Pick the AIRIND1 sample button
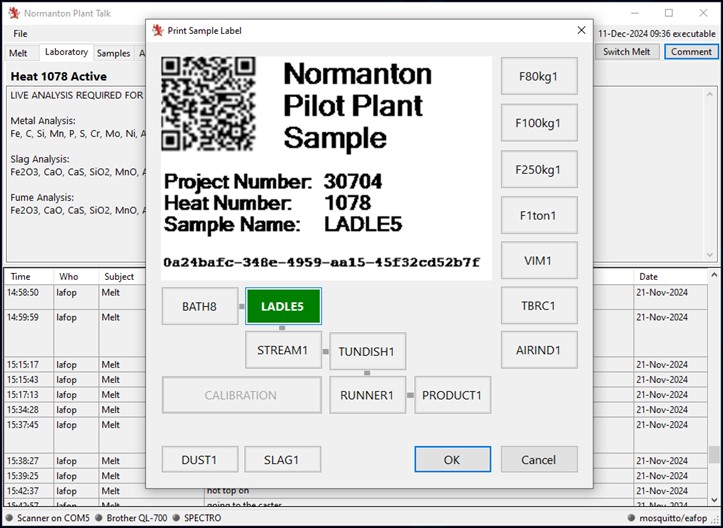 (539, 350)
